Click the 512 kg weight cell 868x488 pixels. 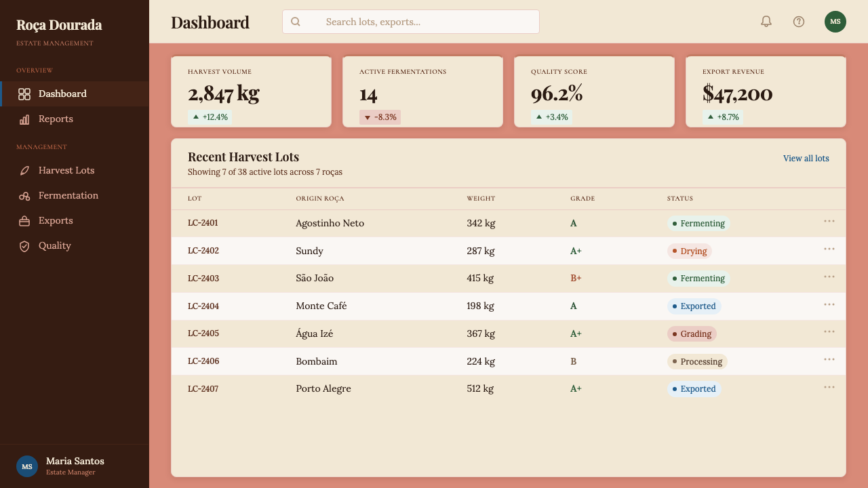click(480, 389)
